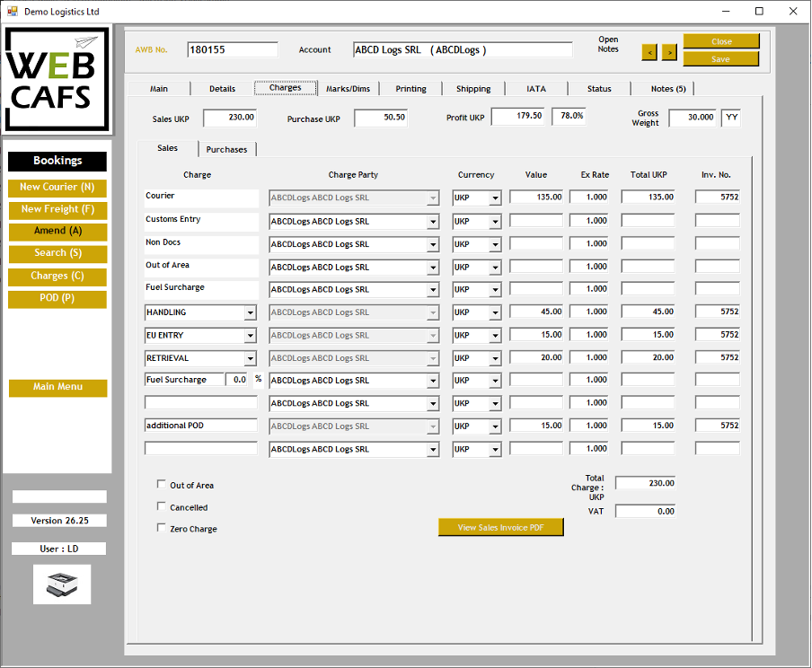812x668 pixels.
Task: Open the HANDLING charge type dropdown
Action: [249, 312]
